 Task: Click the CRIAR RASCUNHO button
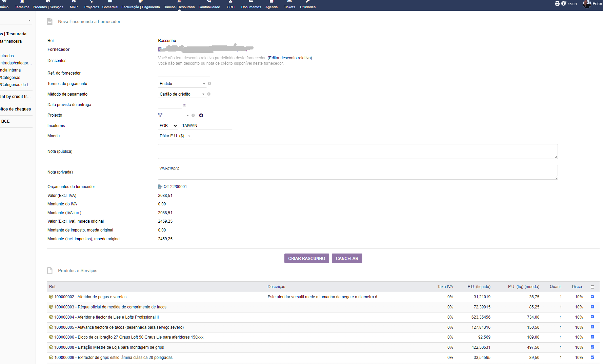(x=306, y=259)
